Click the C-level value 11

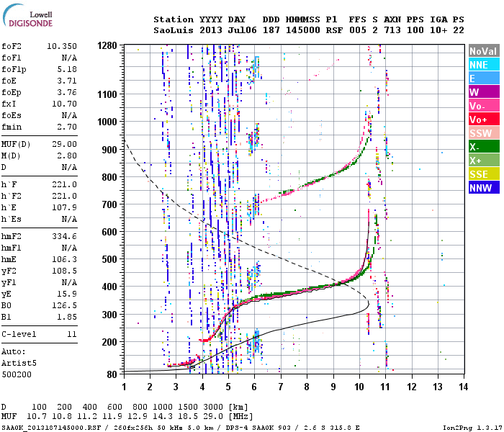(72, 334)
